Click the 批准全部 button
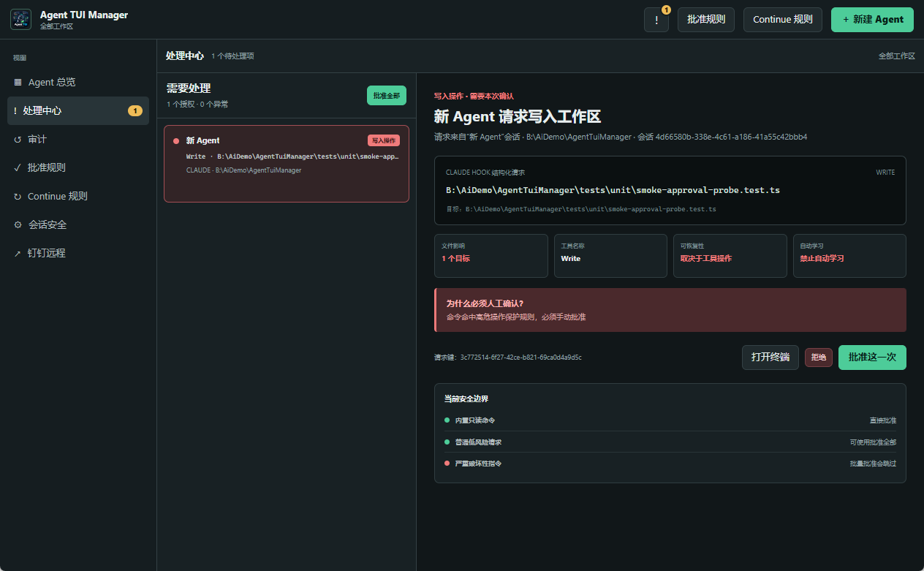This screenshot has width=924, height=571. point(387,96)
